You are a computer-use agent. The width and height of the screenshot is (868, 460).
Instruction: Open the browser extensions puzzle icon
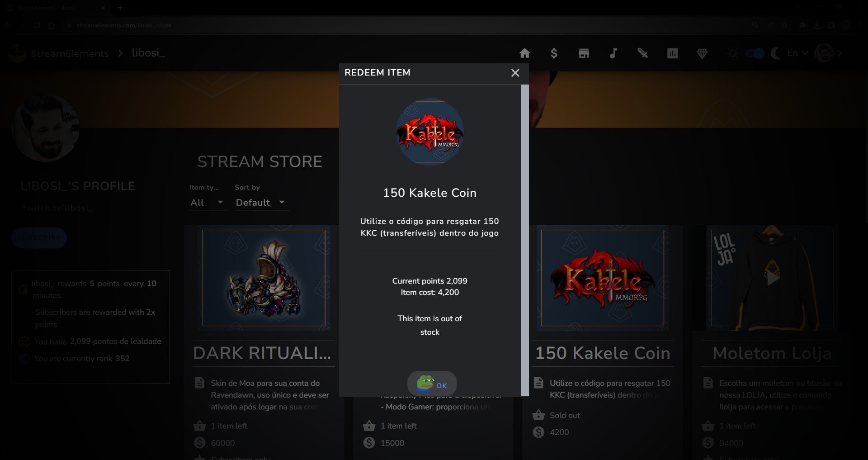(x=802, y=25)
